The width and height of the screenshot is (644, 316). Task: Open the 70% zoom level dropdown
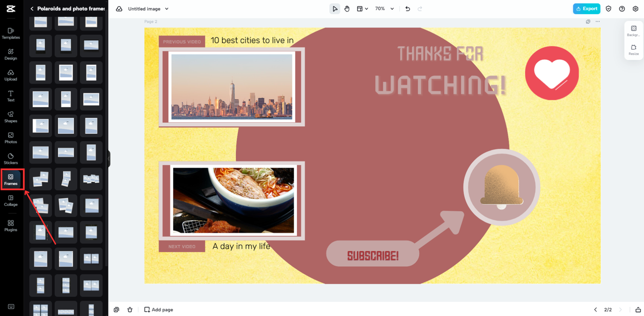point(384,9)
